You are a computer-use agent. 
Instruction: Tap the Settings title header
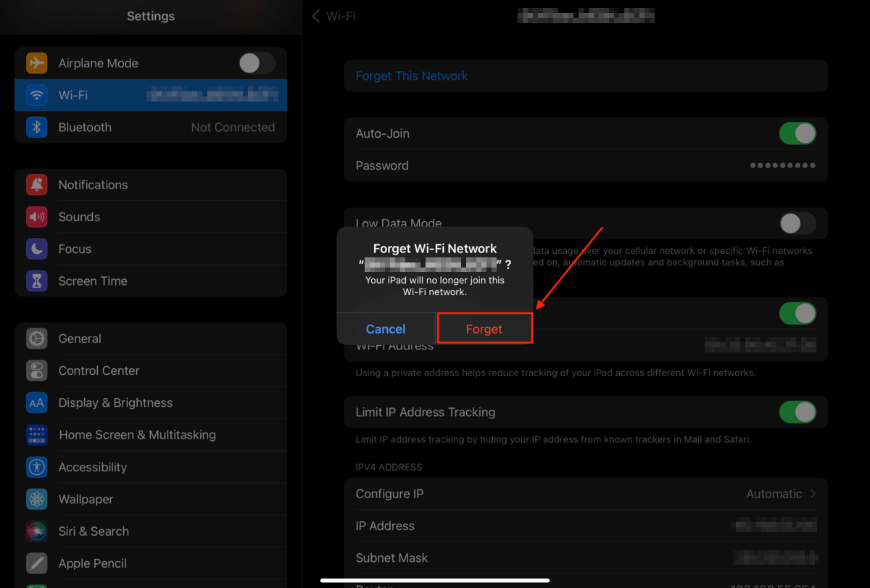151,16
